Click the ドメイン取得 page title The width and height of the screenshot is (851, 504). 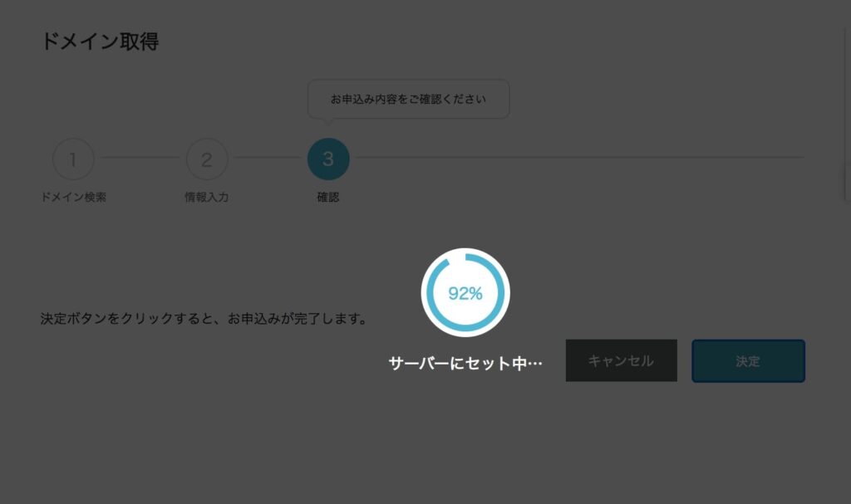pos(100,42)
